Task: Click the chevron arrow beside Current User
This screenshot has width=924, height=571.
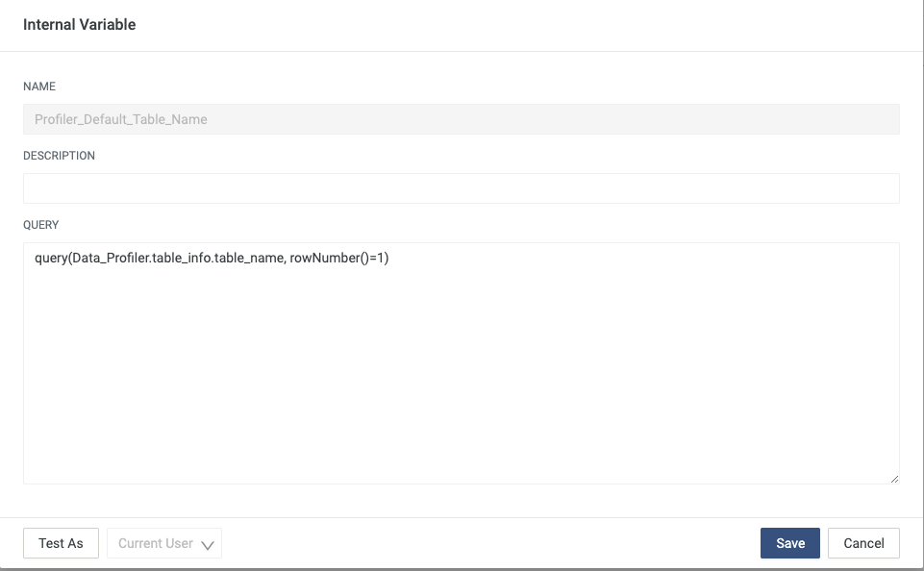Action: 208,544
